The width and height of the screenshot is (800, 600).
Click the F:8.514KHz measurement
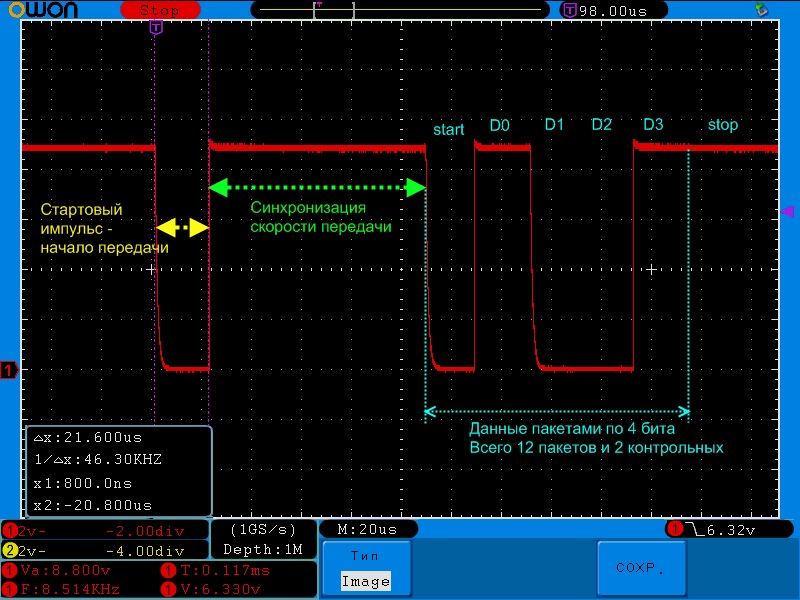click(x=70, y=589)
